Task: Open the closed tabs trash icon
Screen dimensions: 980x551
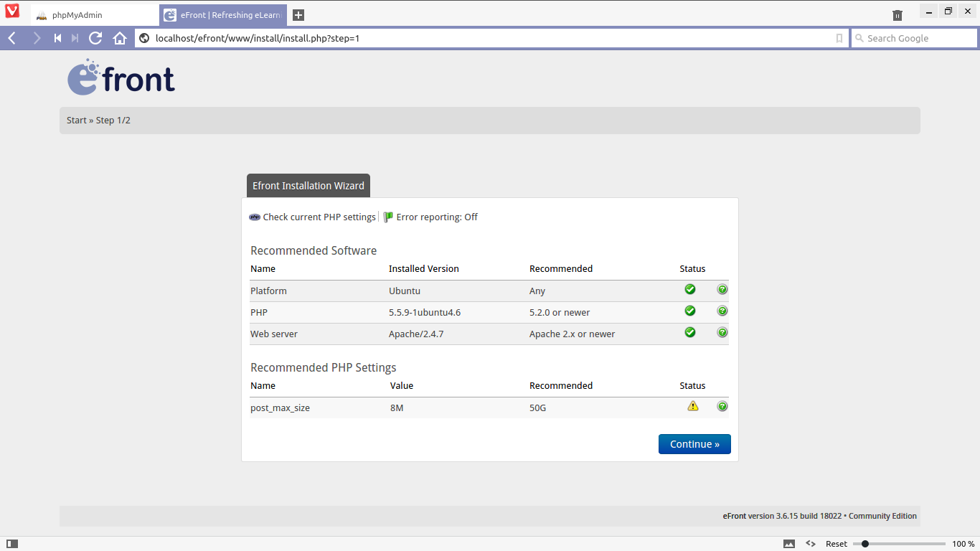Action: click(x=897, y=15)
